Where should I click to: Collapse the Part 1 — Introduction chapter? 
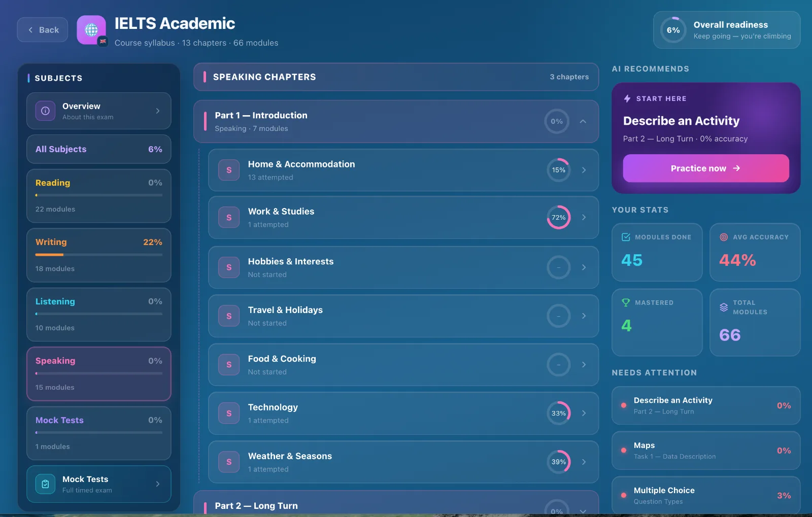583,121
